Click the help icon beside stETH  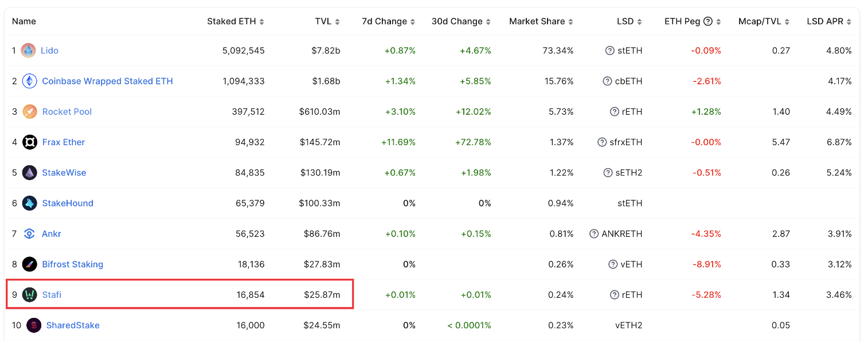point(609,50)
